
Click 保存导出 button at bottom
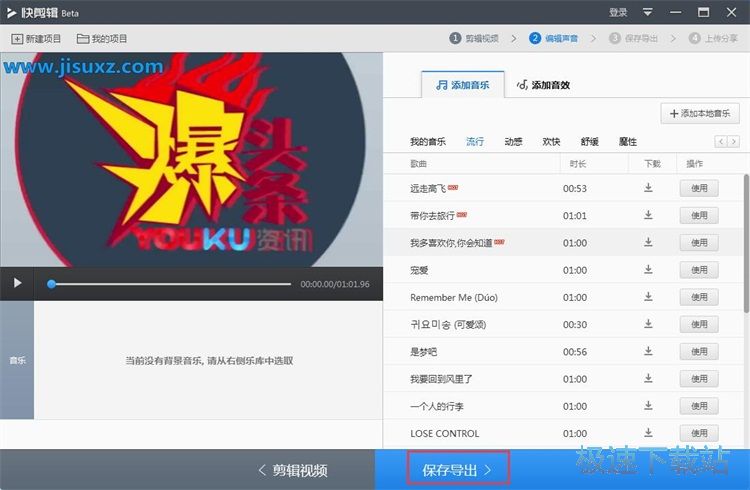458,469
